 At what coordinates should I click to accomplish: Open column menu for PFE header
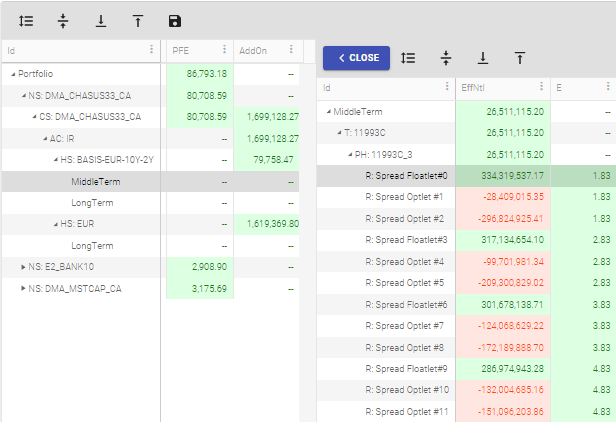coord(224,50)
